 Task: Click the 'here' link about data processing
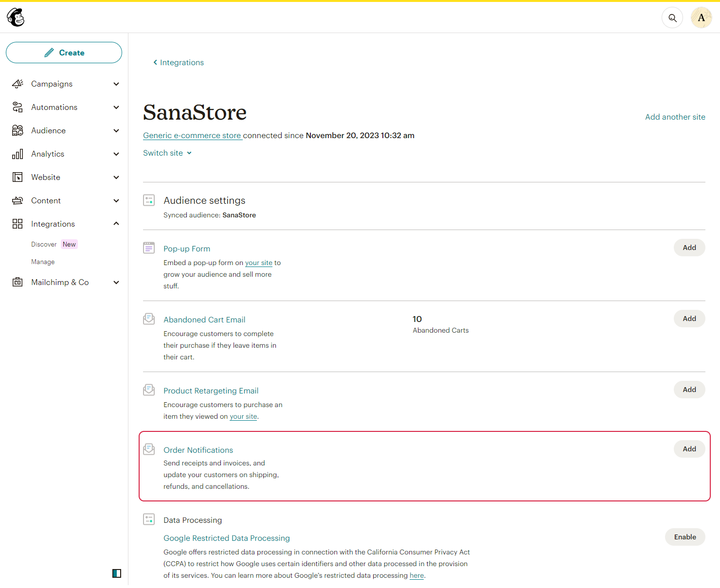[416, 575]
